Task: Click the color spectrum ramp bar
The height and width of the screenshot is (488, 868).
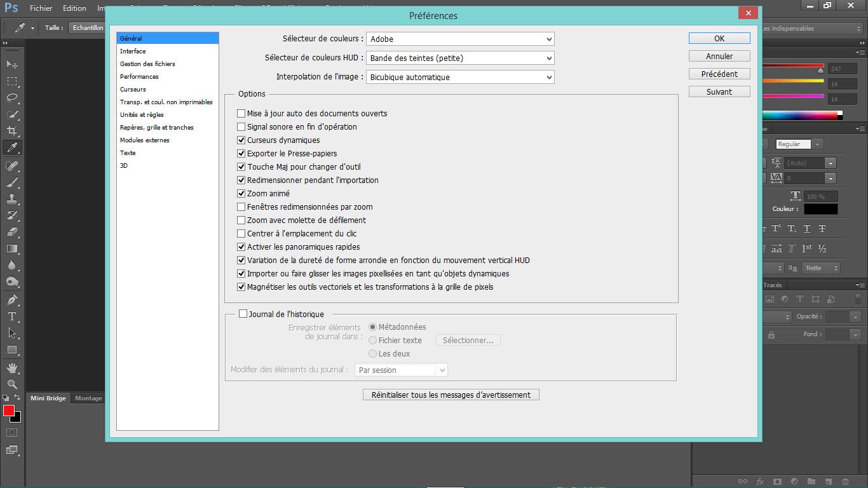Action: pos(801,115)
